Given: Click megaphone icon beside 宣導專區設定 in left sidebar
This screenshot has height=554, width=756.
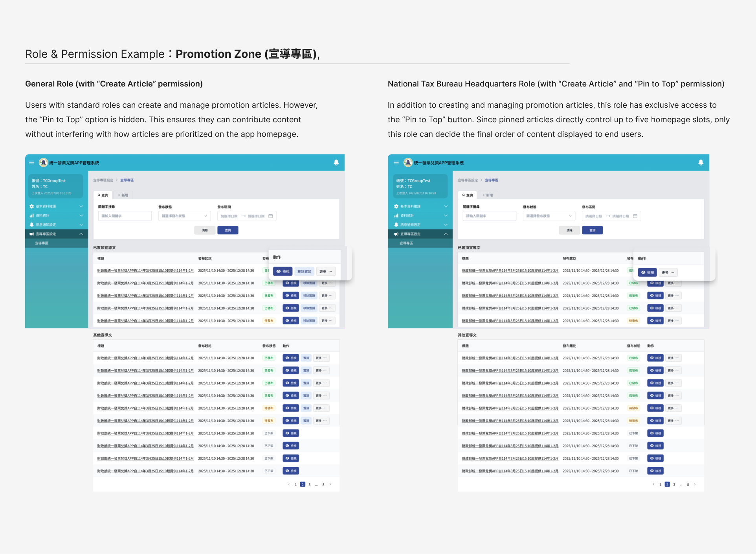Looking at the screenshot, I should pos(32,234).
